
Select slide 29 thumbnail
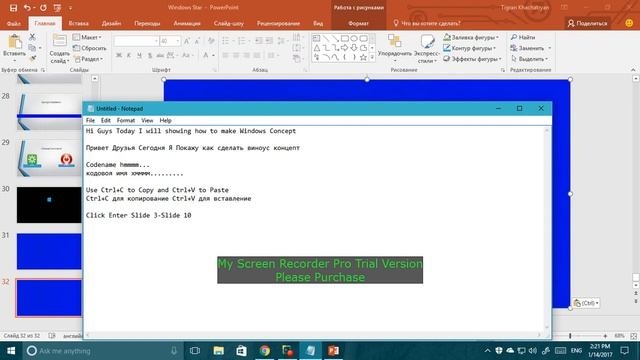pos(49,158)
